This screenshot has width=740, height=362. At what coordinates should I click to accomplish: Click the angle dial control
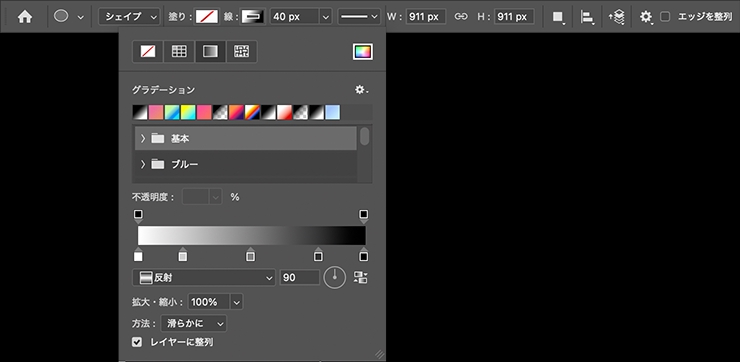pos(335,278)
